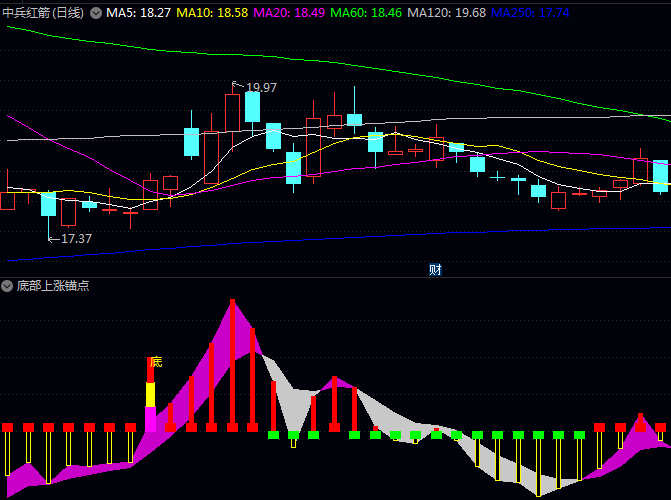The height and width of the screenshot is (500, 671).
Task: Click the 财 financial event marker
Action: (435, 269)
